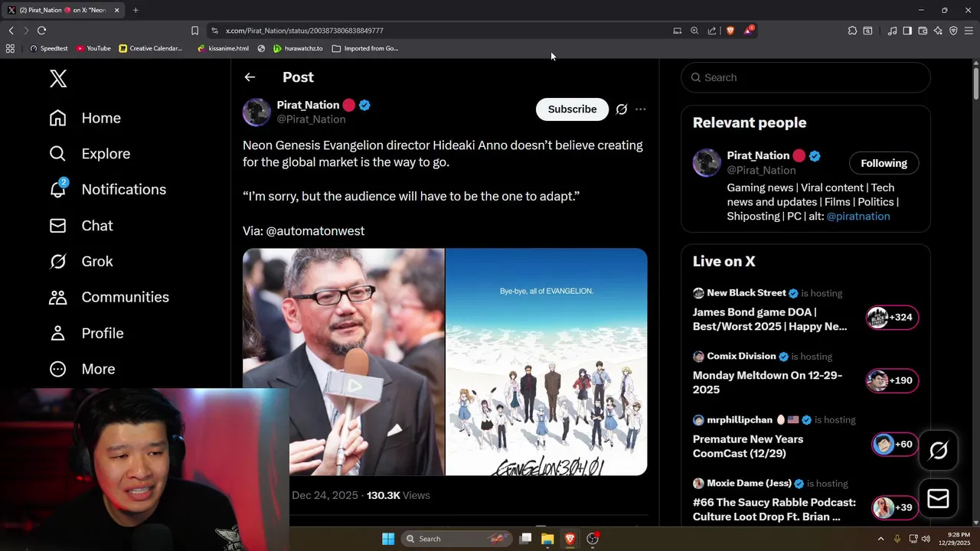Open Home in the X sidebar

85,118
